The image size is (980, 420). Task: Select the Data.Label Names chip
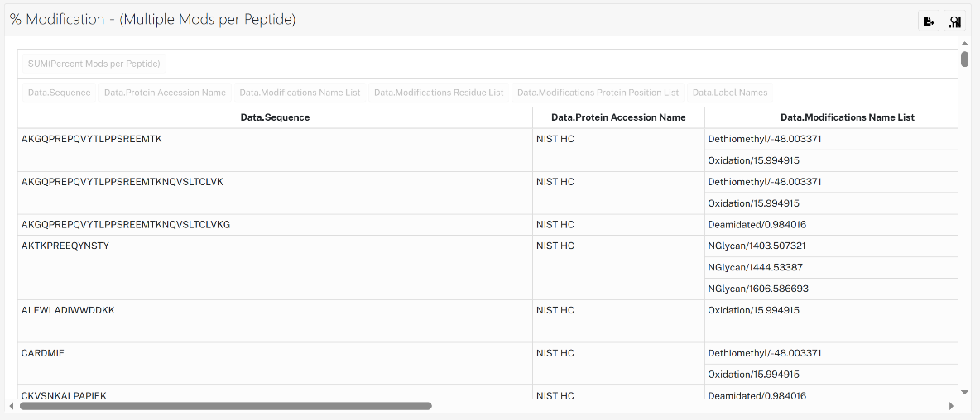point(730,93)
